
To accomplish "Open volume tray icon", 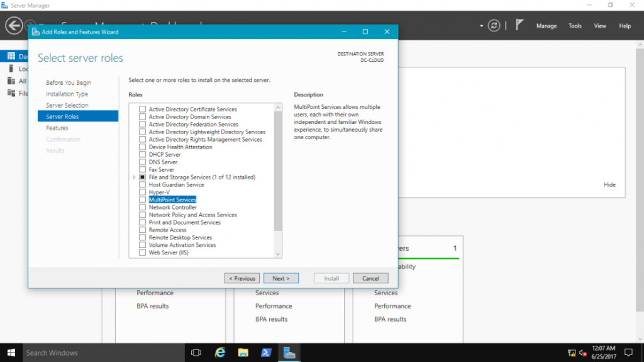I will point(582,353).
